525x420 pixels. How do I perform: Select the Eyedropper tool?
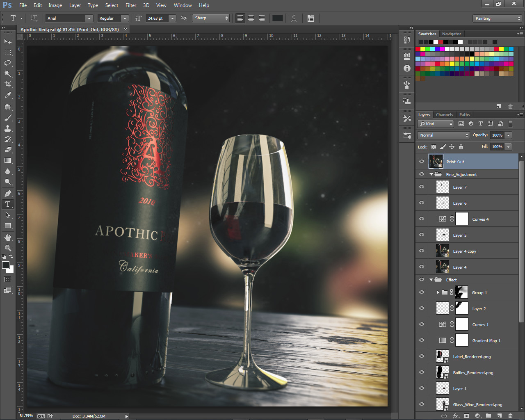pyautogui.click(x=8, y=95)
